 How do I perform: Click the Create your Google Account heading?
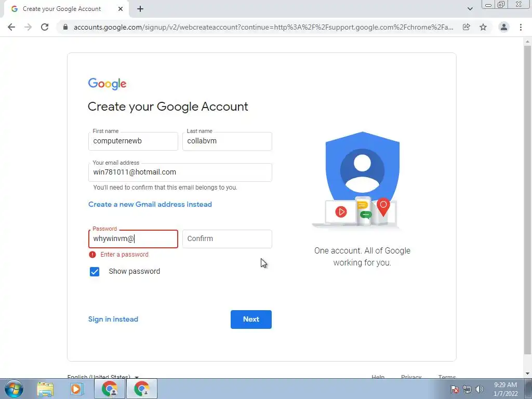pyautogui.click(x=168, y=107)
